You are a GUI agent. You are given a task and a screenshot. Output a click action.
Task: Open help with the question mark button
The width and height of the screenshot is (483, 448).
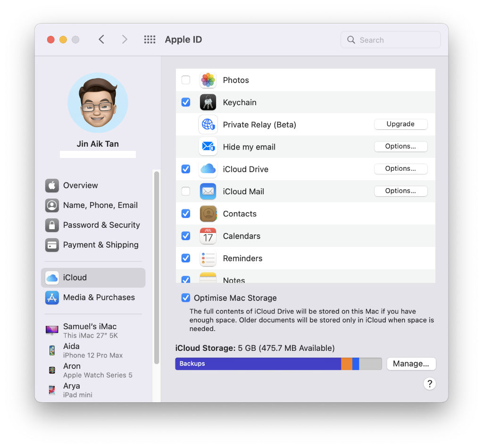click(429, 384)
